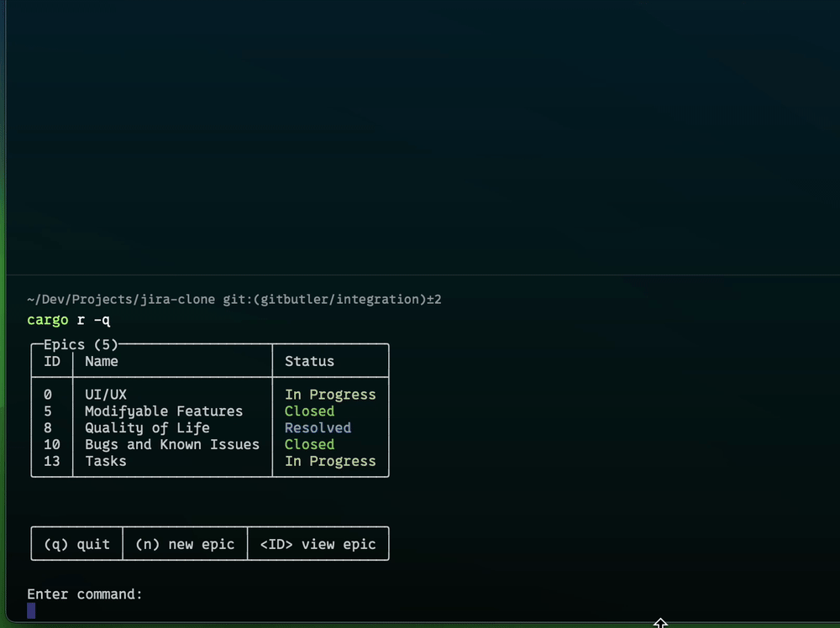
Task: Select the Bugs and Known Issues row
Action: pyautogui.click(x=210, y=444)
